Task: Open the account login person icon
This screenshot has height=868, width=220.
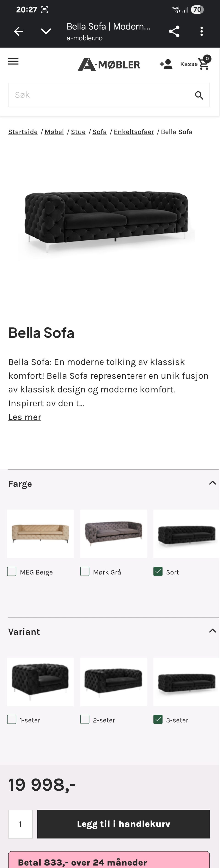Action: pyautogui.click(x=166, y=64)
